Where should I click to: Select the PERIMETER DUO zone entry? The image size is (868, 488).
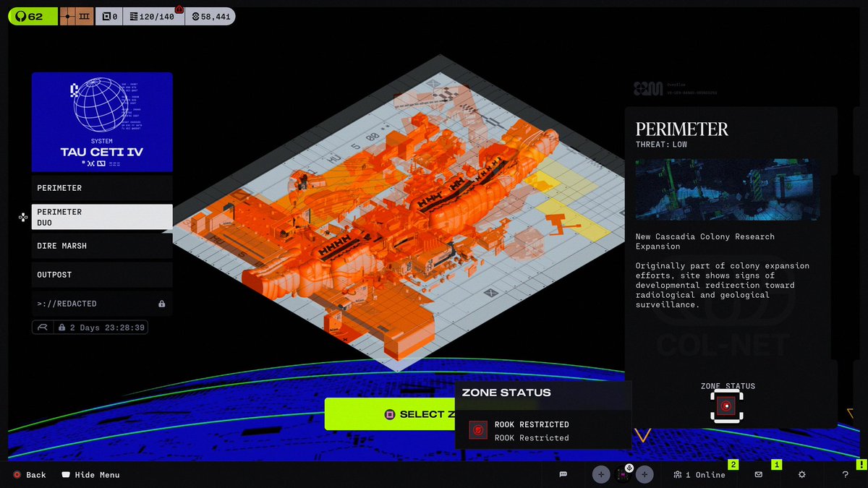click(x=102, y=217)
